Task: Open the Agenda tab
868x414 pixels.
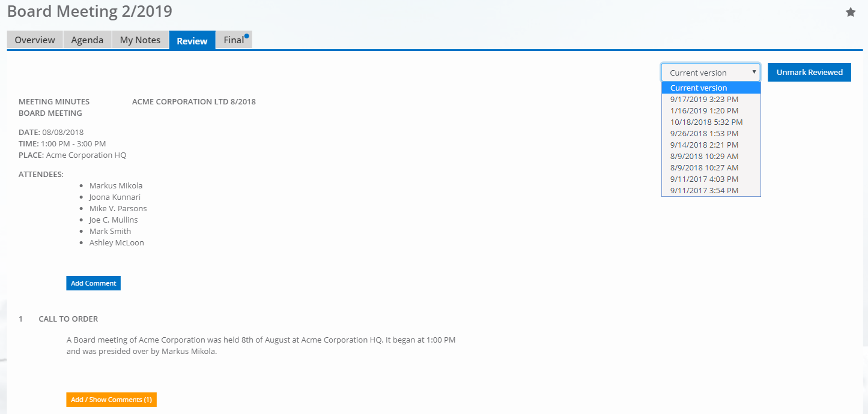Action: (87, 40)
